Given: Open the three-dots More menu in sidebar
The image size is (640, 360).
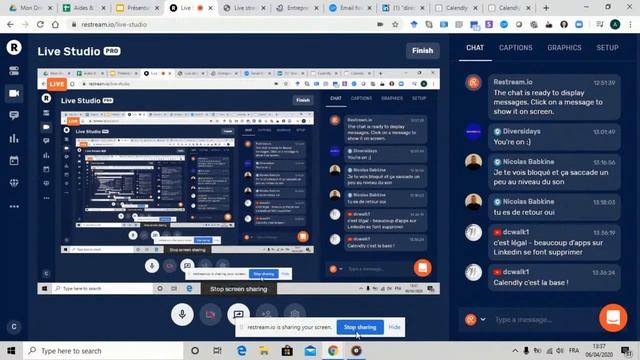Looking at the screenshot, I should tap(14, 207).
